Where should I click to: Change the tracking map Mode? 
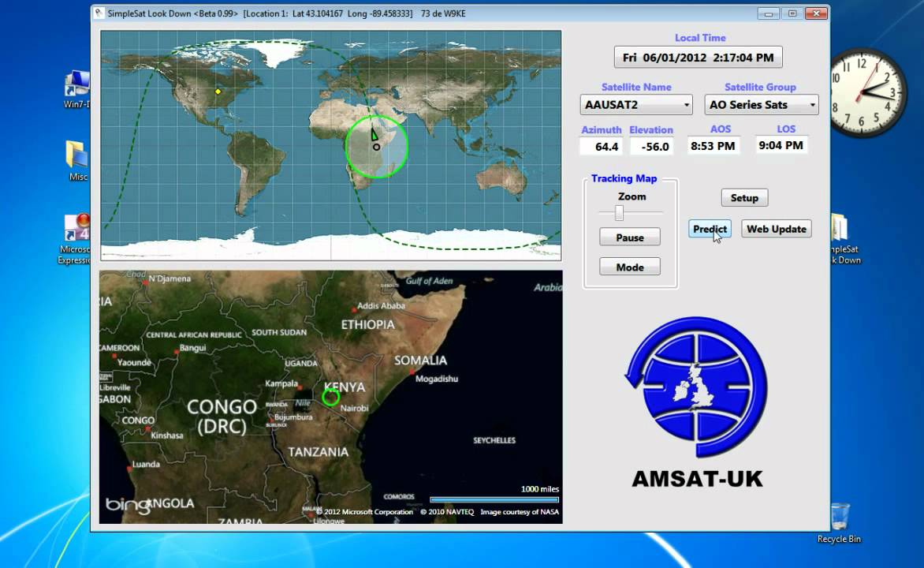click(x=629, y=267)
